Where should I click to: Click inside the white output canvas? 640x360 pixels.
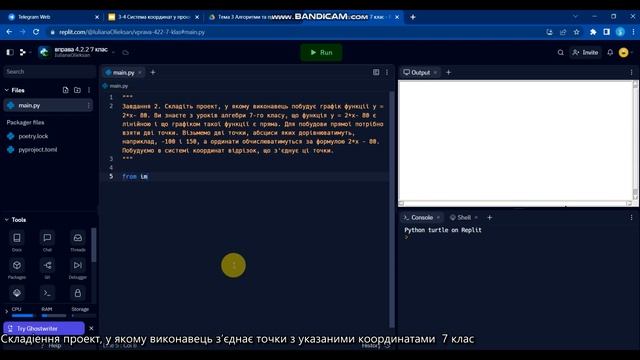(x=516, y=140)
